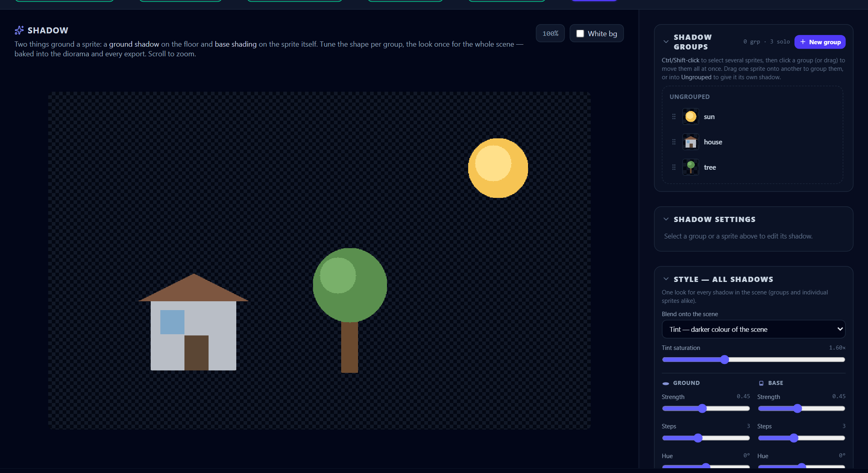Select the sun row label
Image resolution: width=868 pixels, height=473 pixels.
(709, 117)
